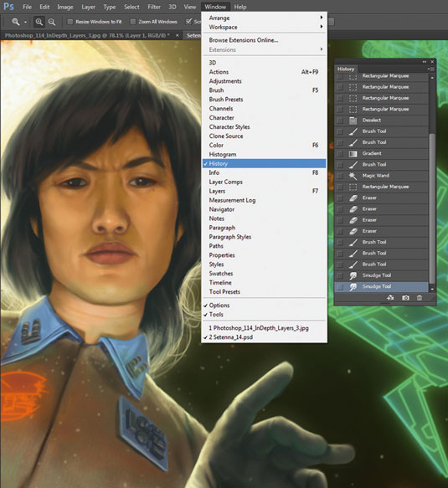Select the Magic Wand history state
This screenshot has width=448, height=488.
pyautogui.click(x=381, y=176)
